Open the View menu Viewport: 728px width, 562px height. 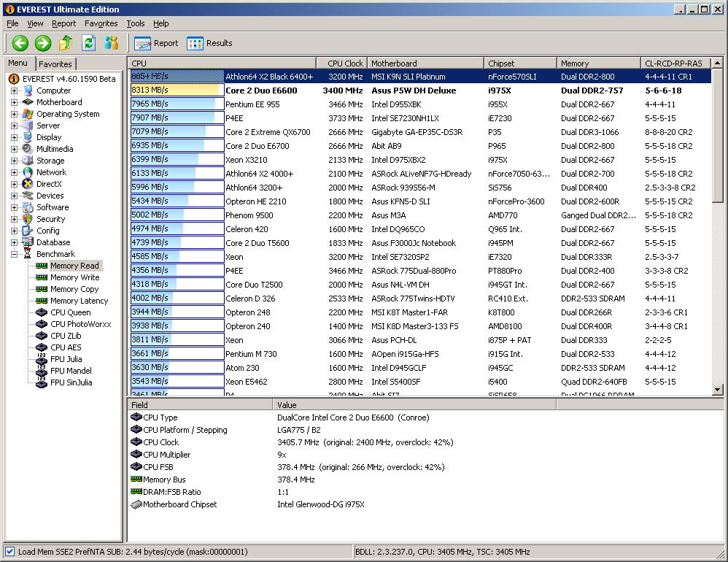35,23
